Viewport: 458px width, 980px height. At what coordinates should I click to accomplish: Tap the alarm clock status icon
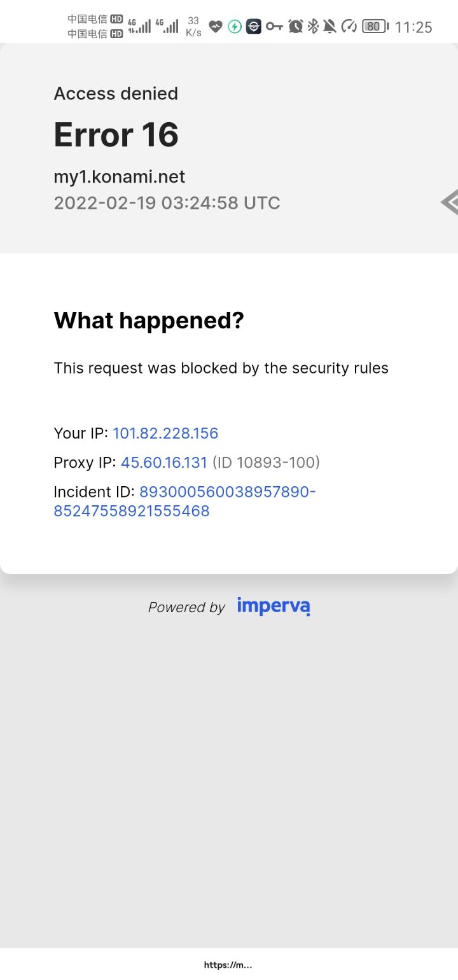(x=295, y=26)
